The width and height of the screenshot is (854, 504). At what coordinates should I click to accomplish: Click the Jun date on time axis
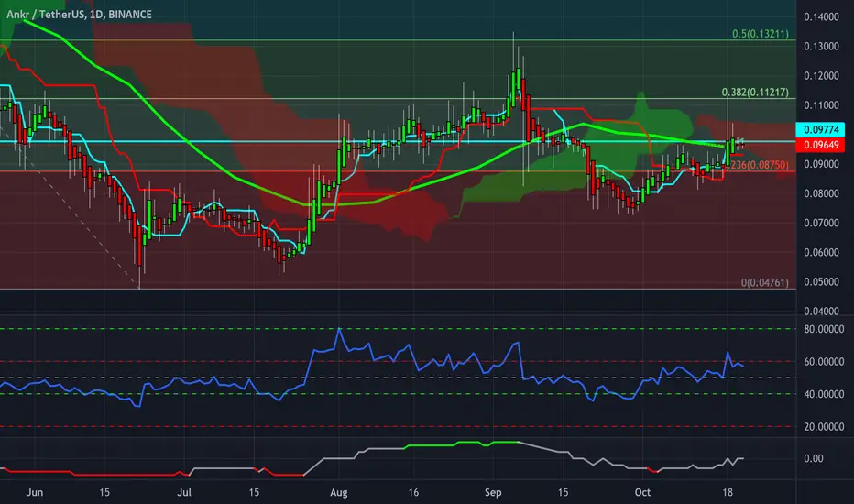[x=34, y=493]
